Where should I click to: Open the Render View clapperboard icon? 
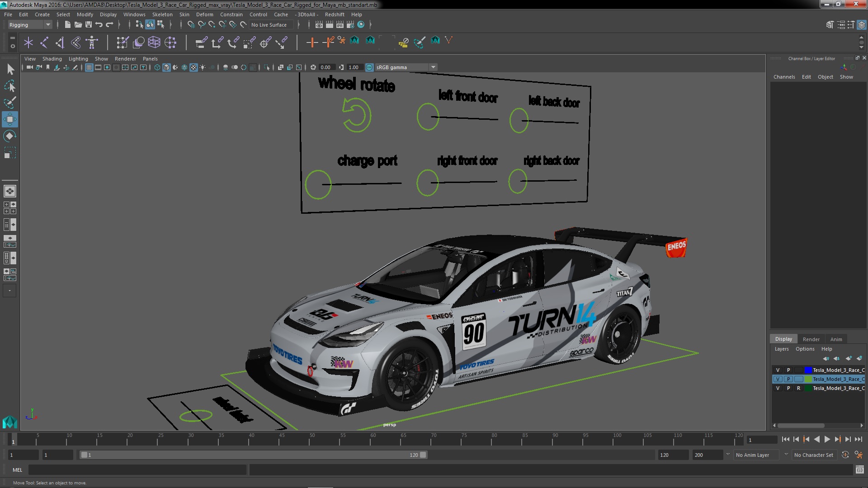click(319, 24)
